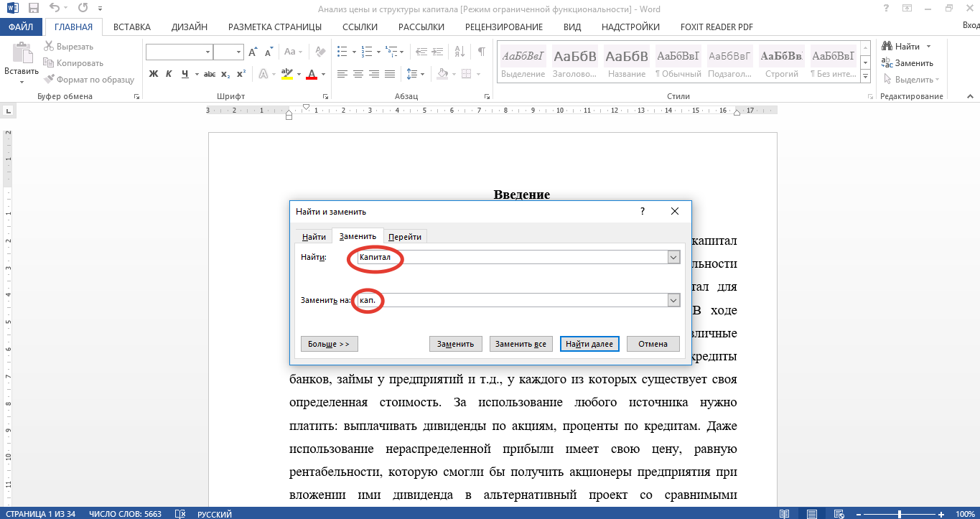Screen dimensions: 980x519
Task: Increase paragraph indent
Action: [x=437, y=52]
